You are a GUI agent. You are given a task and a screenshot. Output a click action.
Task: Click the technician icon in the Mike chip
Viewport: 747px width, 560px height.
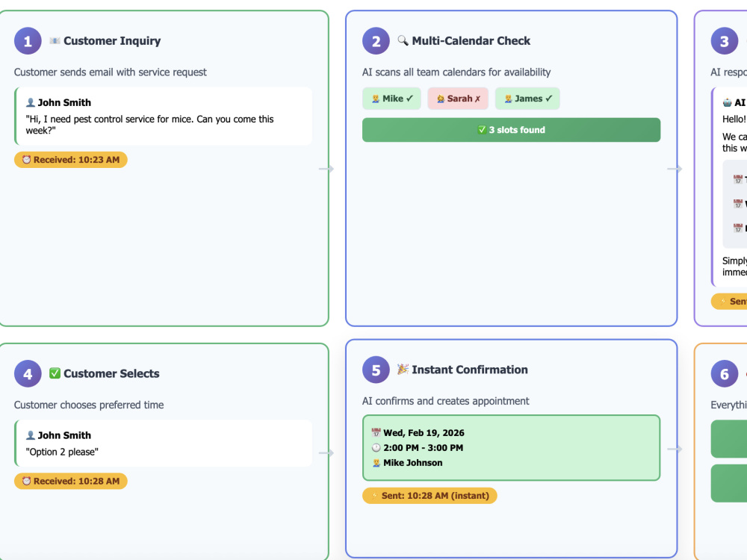[x=376, y=99]
